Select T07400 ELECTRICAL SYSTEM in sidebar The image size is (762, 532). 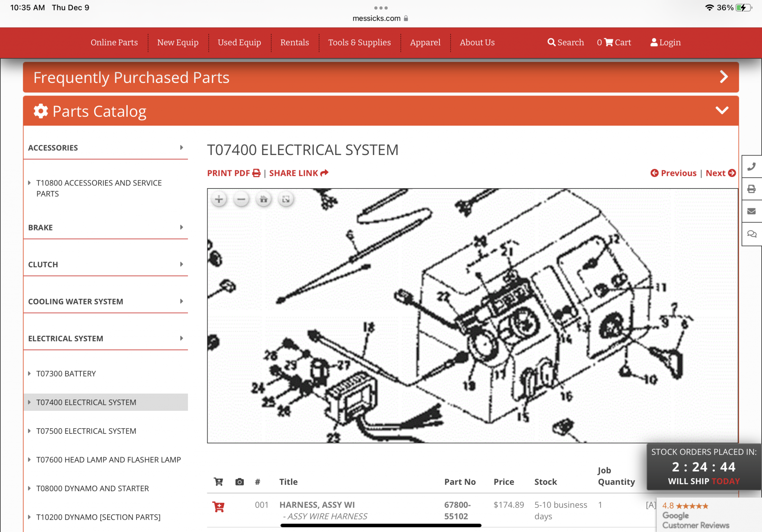click(x=106, y=402)
